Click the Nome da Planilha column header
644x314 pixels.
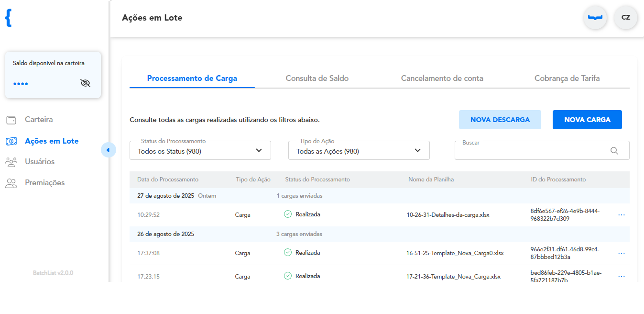[x=431, y=179]
